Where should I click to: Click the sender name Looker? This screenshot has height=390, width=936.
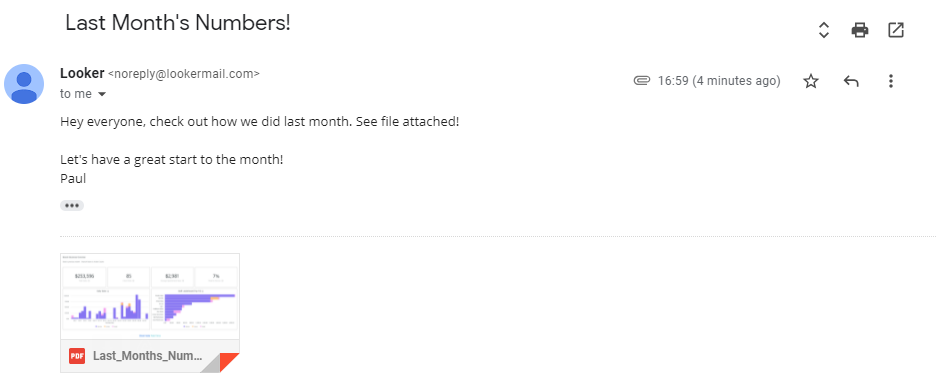tap(82, 73)
